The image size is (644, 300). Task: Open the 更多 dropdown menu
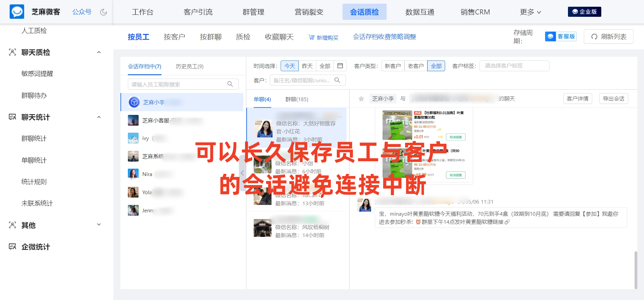[x=530, y=12]
